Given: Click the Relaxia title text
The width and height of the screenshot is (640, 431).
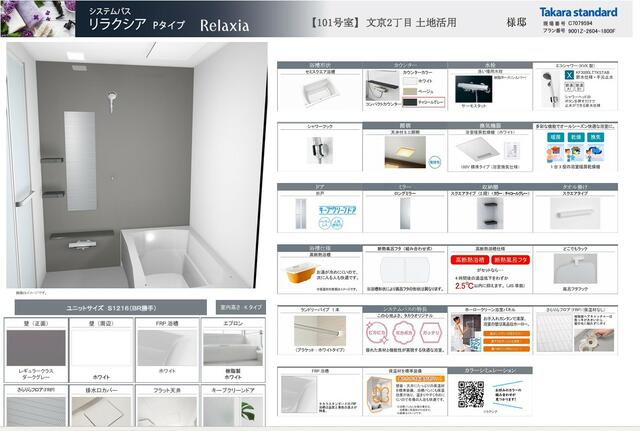Looking at the screenshot, I should (x=224, y=26).
